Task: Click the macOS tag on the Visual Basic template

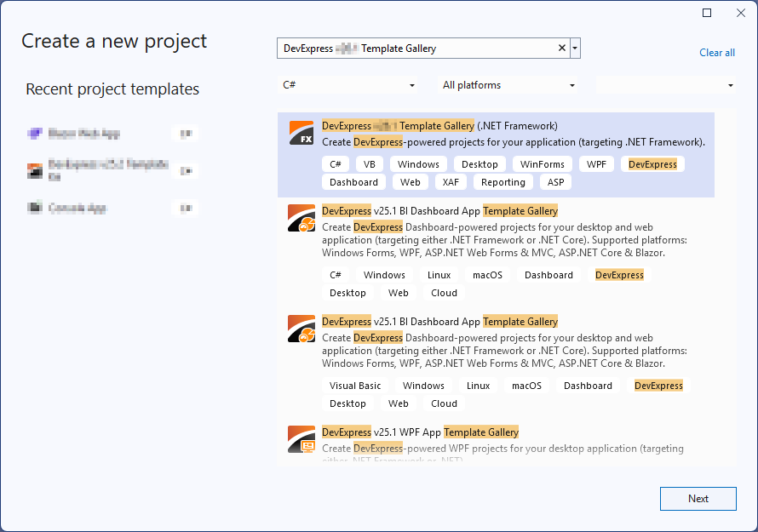Action: 526,386
